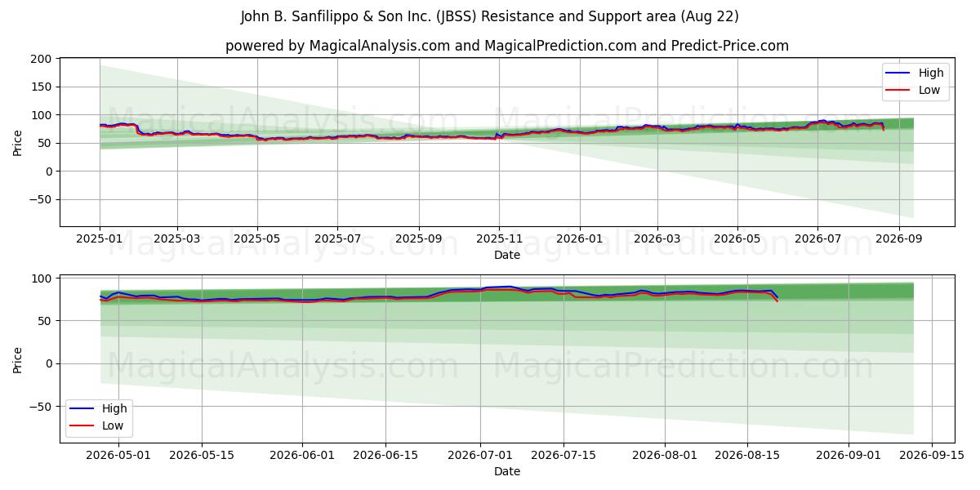Screen dimensions: 980x490
Task: Click the '2026-09-15' tick label
Action: [931, 456]
